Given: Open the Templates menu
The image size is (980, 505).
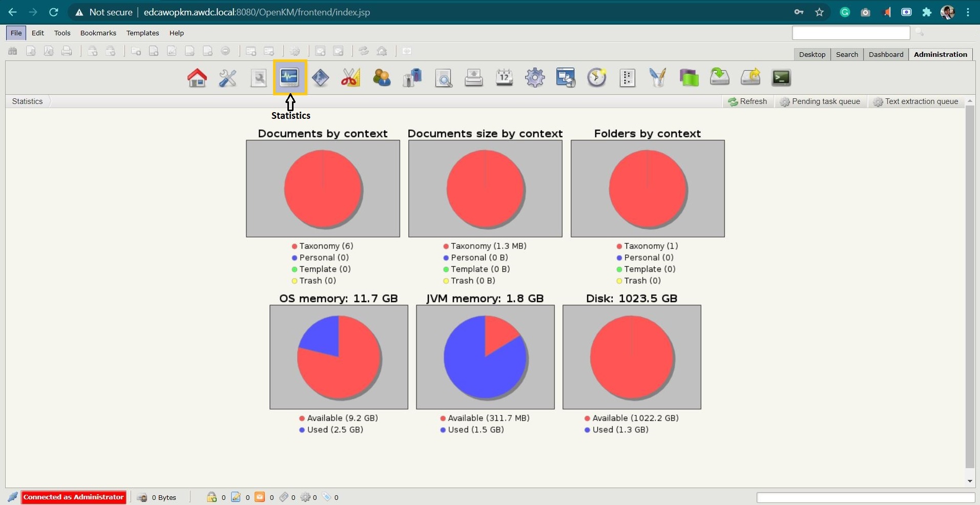Looking at the screenshot, I should (x=143, y=33).
